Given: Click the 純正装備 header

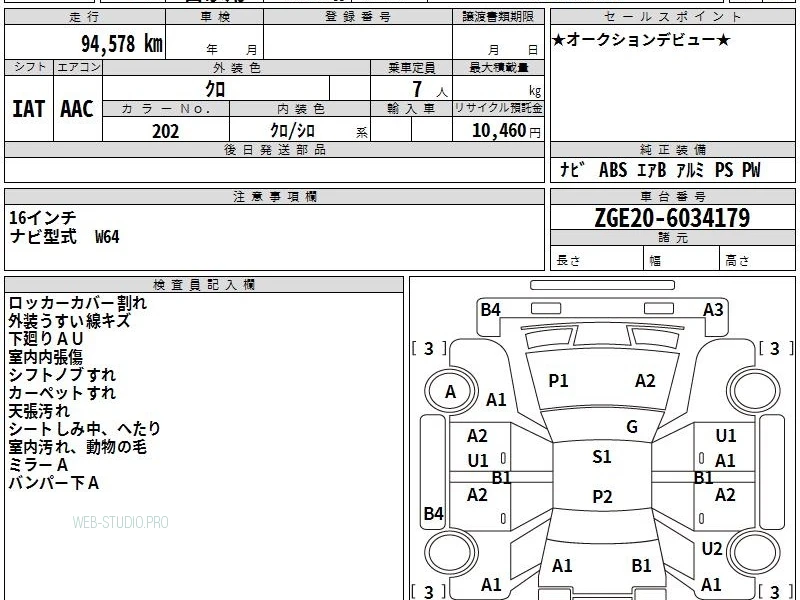Looking at the screenshot, I should coord(672,149).
